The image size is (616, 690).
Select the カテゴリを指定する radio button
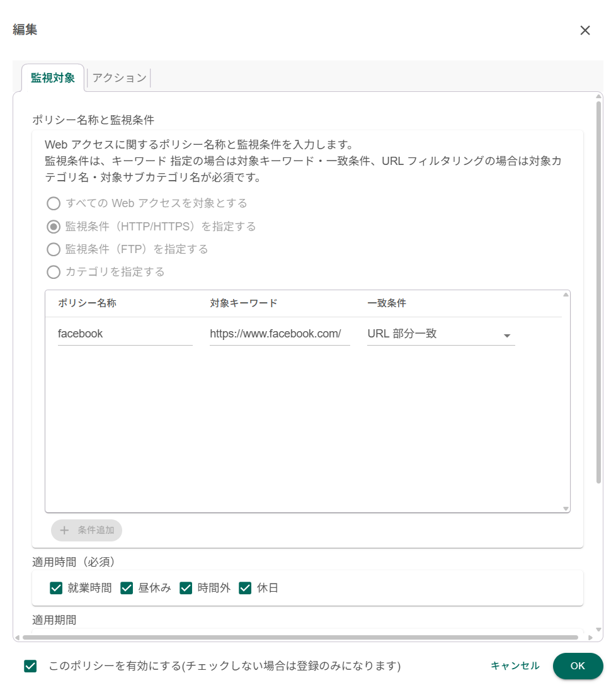[54, 272]
